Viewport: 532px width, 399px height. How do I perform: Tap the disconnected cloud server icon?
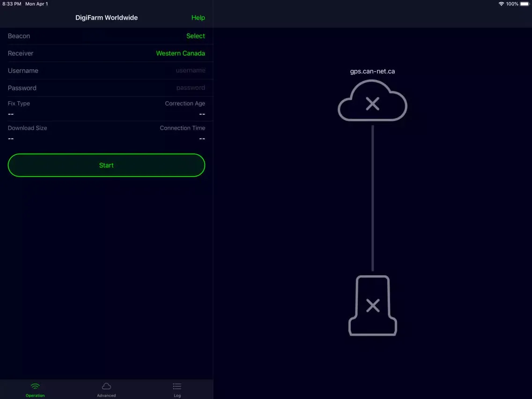[372, 101]
